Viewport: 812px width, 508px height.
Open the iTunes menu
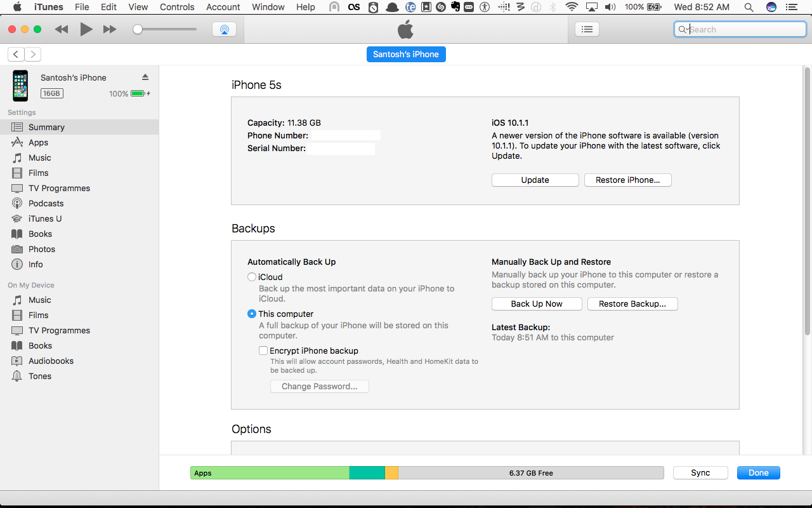[x=49, y=7]
